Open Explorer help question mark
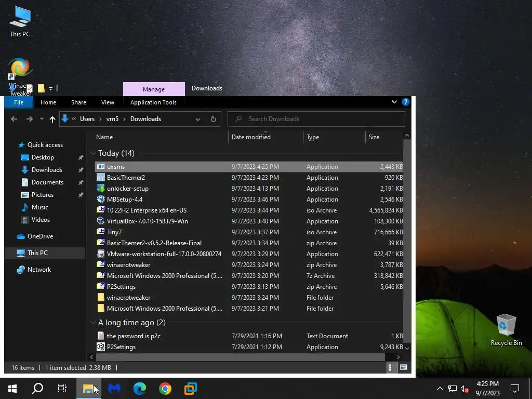This screenshot has height=399, width=532. (405, 102)
